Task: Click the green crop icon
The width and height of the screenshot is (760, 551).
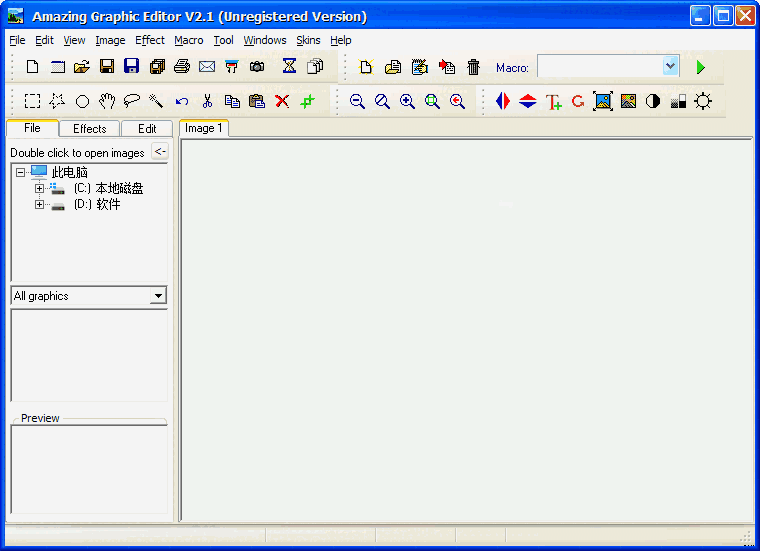Action: pos(307,101)
